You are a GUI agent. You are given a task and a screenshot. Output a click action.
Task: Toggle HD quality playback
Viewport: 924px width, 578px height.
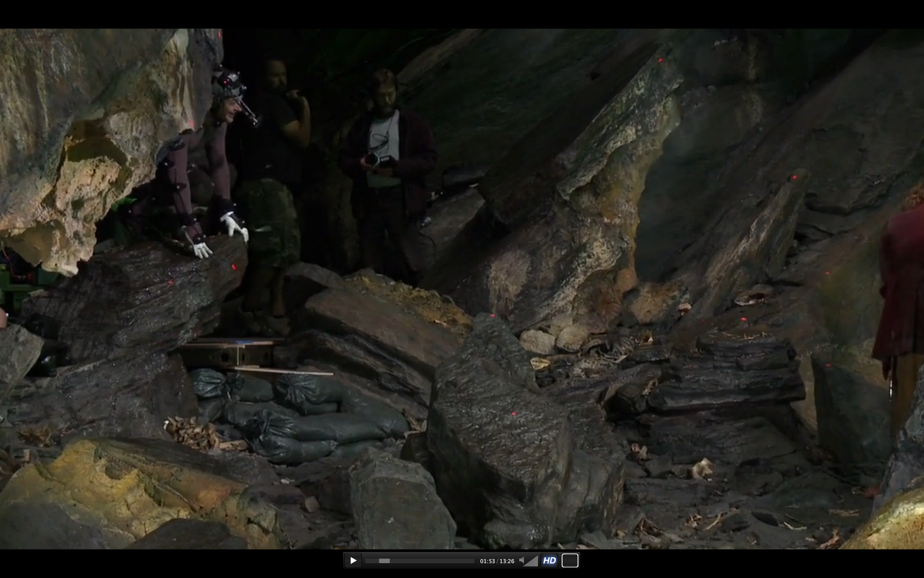[549, 561]
